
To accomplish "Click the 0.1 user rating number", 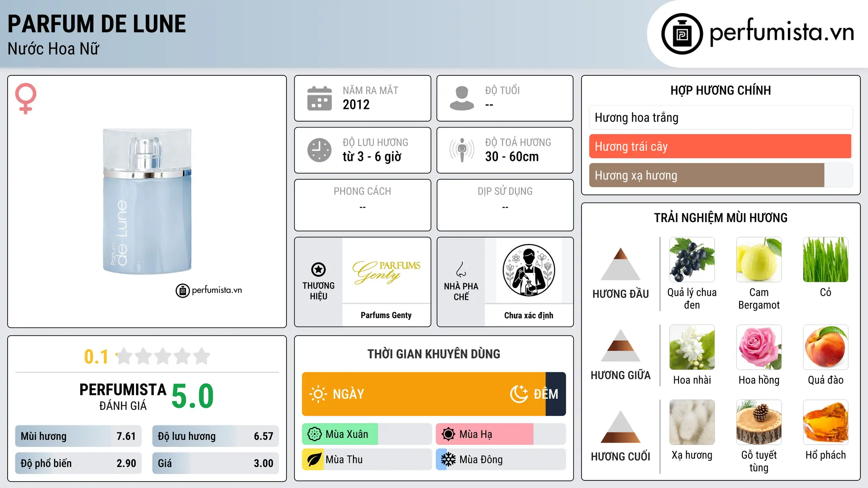I will 96,357.
